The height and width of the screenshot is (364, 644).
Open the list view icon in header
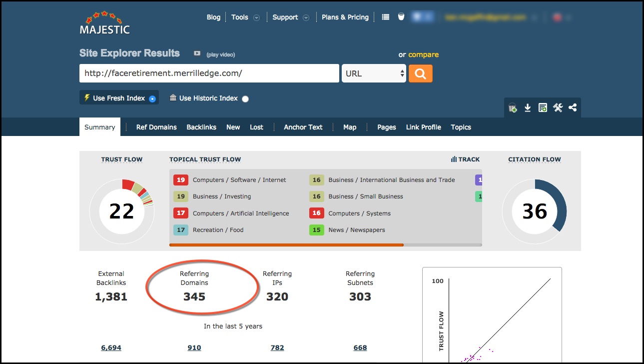(x=385, y=17)
